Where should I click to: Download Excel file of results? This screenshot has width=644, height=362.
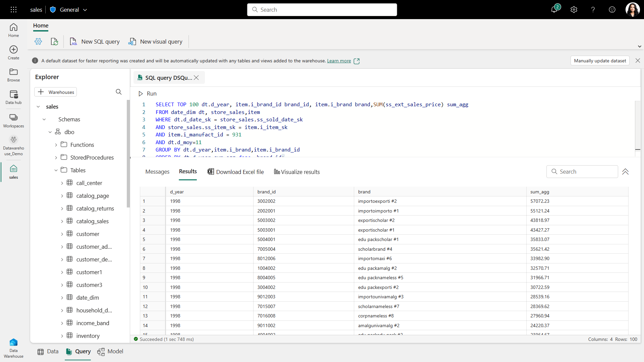(235, 172)
